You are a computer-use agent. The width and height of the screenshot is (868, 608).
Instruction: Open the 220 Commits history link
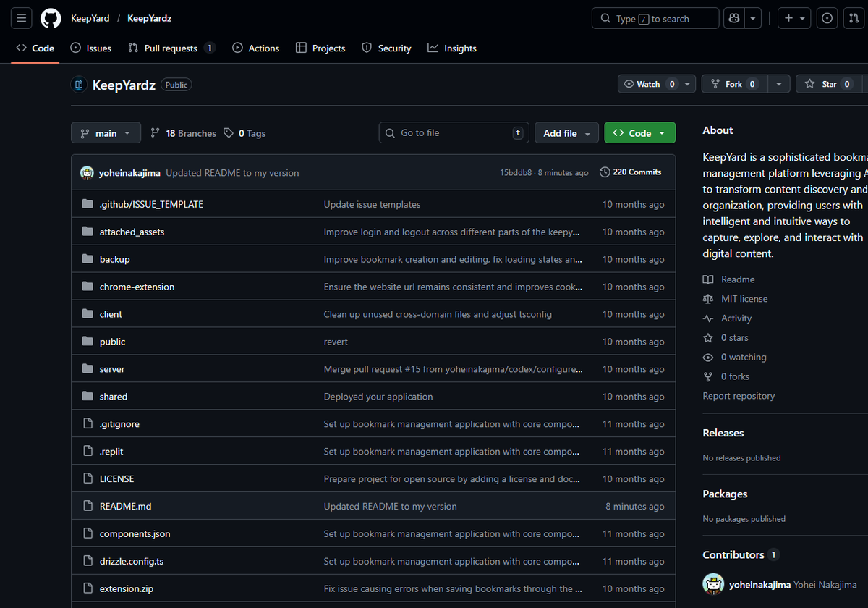pos(631,172)
